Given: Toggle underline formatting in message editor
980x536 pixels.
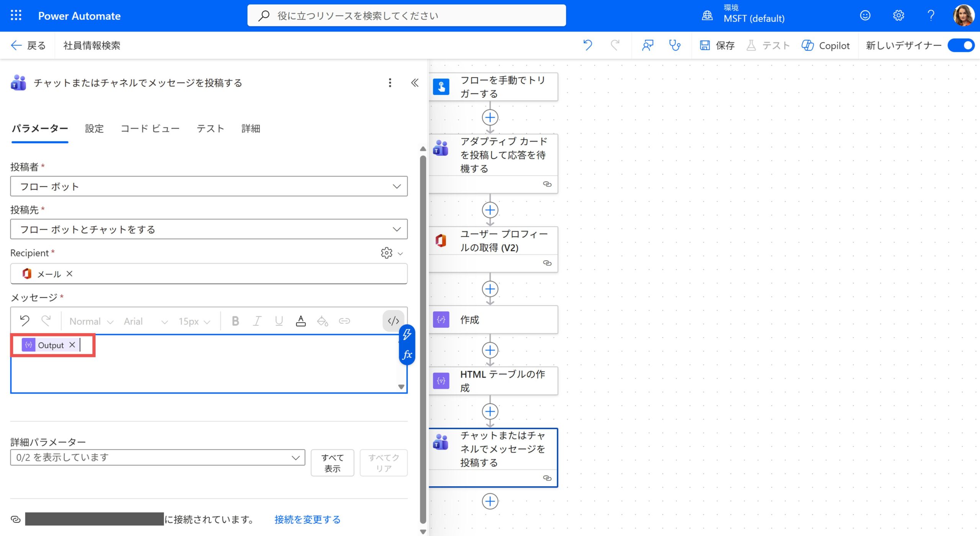Looking at the screenshot, I should pos(279,321).
